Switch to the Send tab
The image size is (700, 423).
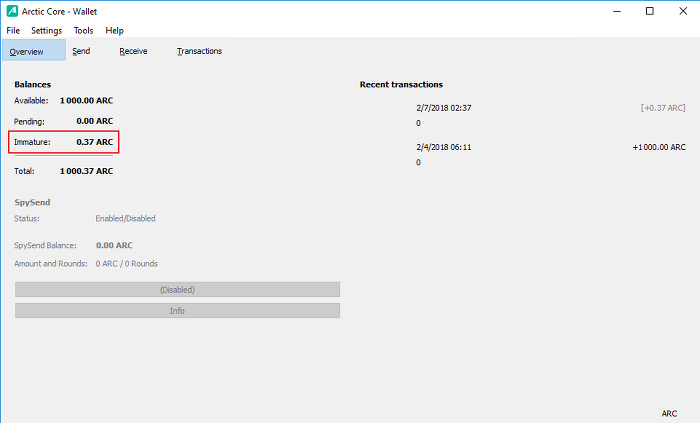pyautogui.click(x=81, y=51)
